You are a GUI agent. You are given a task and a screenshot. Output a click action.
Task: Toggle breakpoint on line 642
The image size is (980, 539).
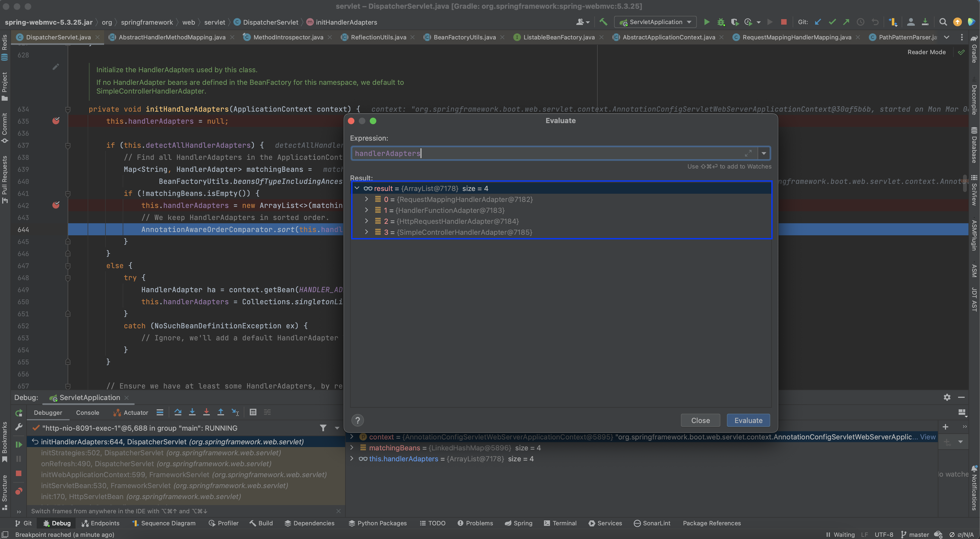(x=56, y=205)
